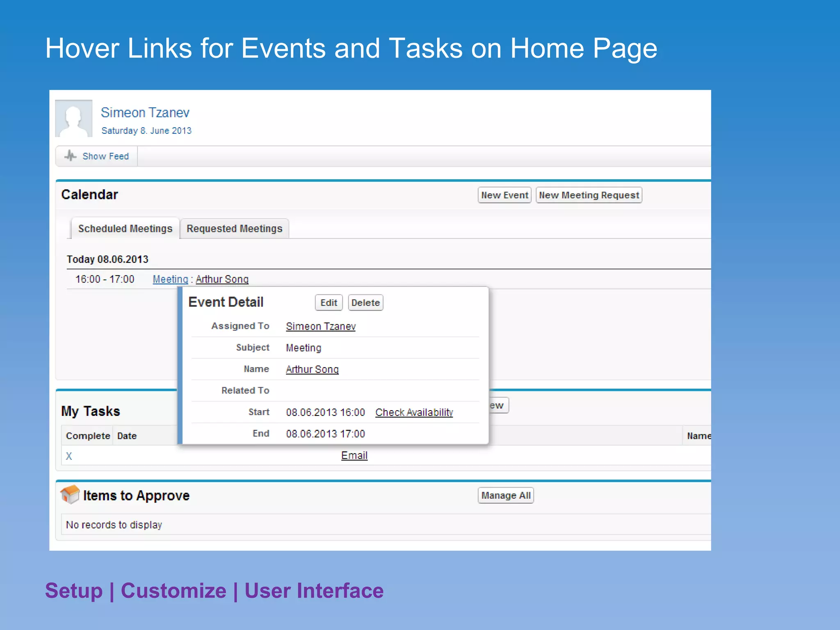Open Arthur Song link in Name field
Image resolution: width=840 pixels, height=630 pixels.
coord(312,370)
